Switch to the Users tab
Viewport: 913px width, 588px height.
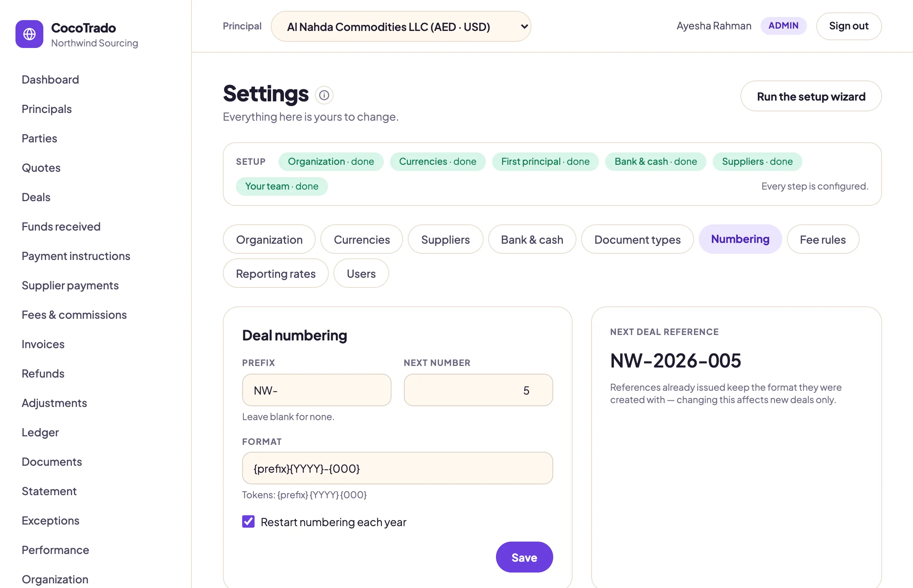pos(361,273)
